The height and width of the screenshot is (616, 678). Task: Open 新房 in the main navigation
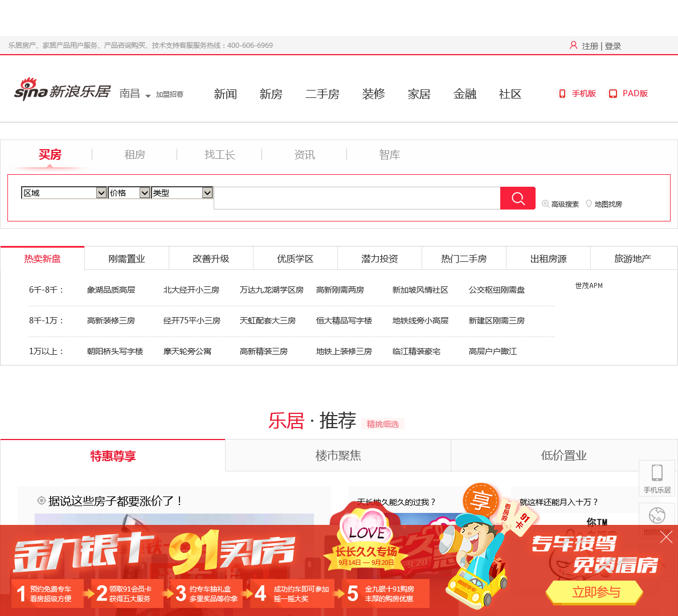click(x=271, y=94)
